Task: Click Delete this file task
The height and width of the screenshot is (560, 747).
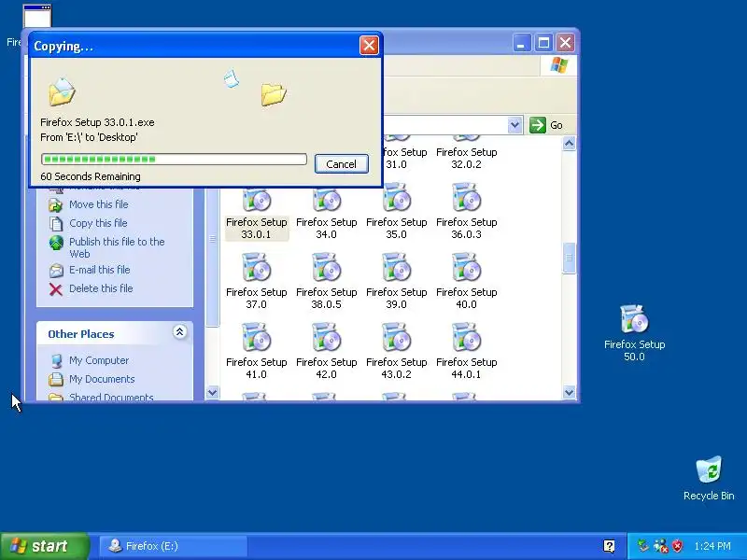Action: pos(101,288)
